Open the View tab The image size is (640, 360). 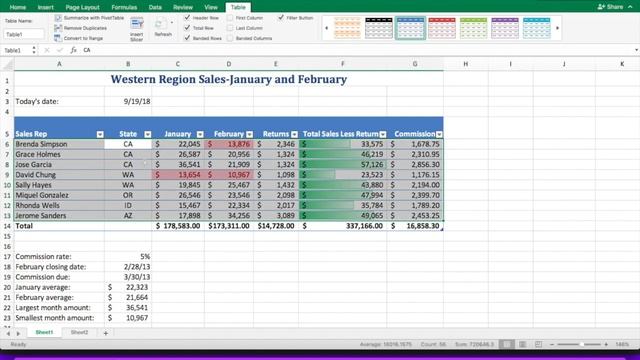point(211,7)
